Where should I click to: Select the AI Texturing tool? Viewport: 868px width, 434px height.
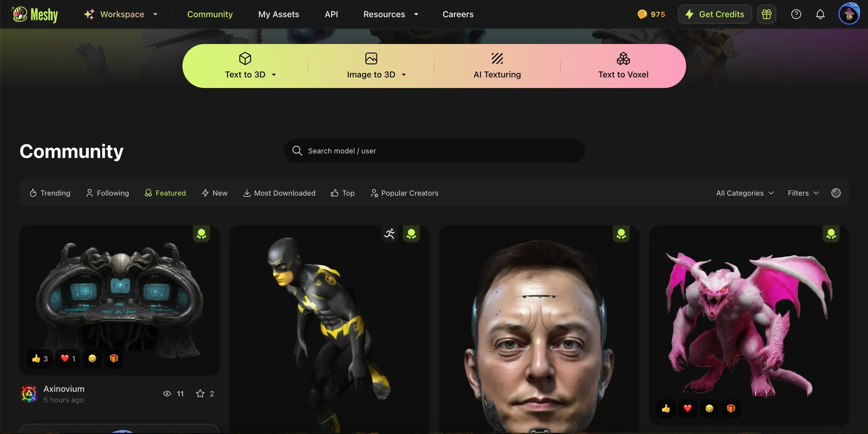pos(497,66)
